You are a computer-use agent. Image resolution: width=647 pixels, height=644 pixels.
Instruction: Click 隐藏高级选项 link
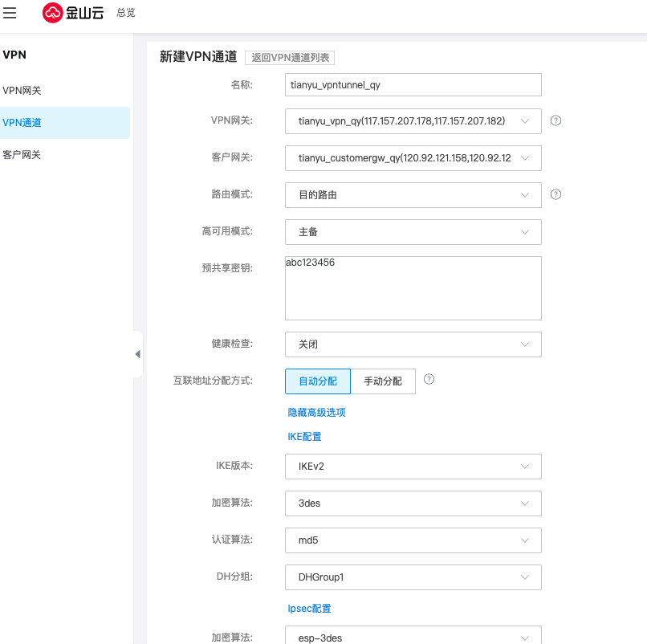coord(316,413)
